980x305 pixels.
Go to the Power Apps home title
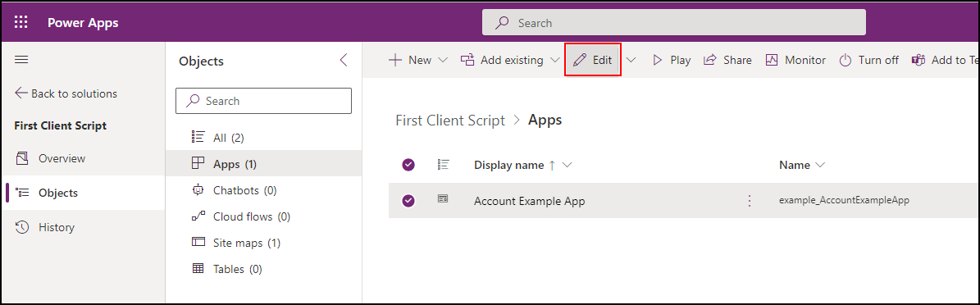(83, 23)
